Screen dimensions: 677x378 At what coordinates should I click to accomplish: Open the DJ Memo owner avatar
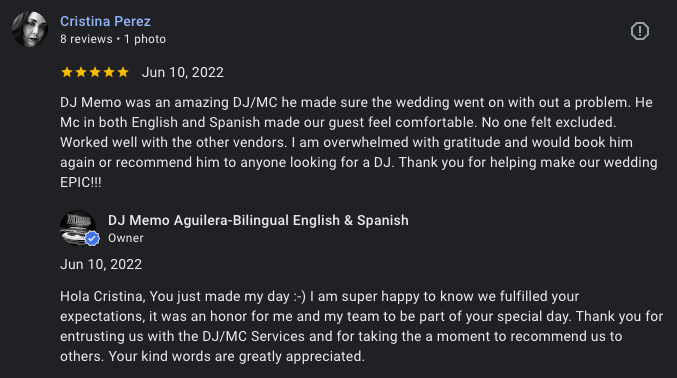[x=78, y=228]
